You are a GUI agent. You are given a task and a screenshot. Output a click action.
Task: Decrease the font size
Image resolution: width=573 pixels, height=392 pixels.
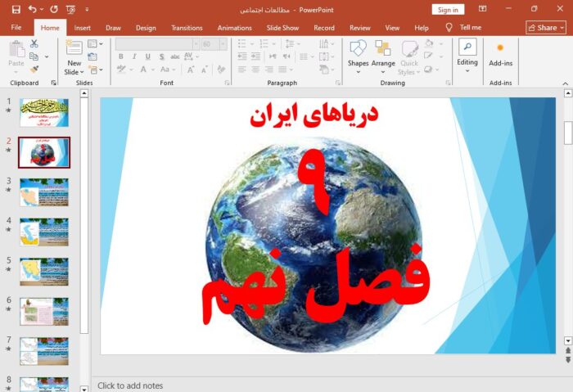click(205, 69)
